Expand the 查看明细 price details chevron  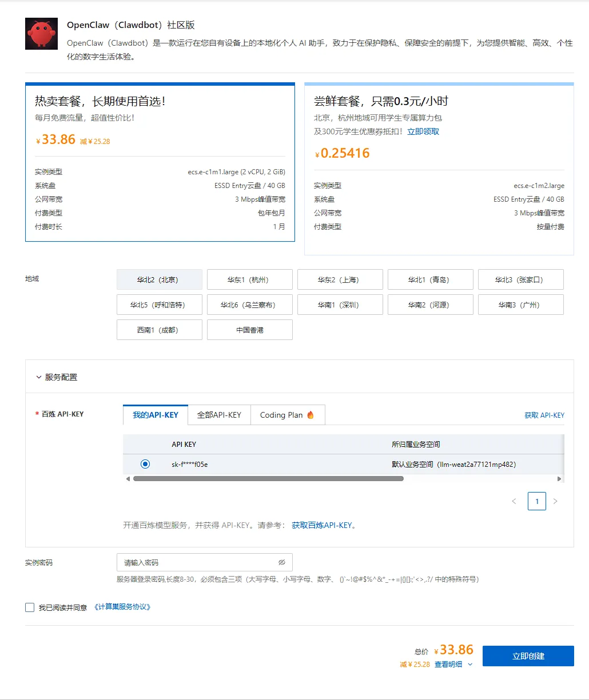point(470,665)
